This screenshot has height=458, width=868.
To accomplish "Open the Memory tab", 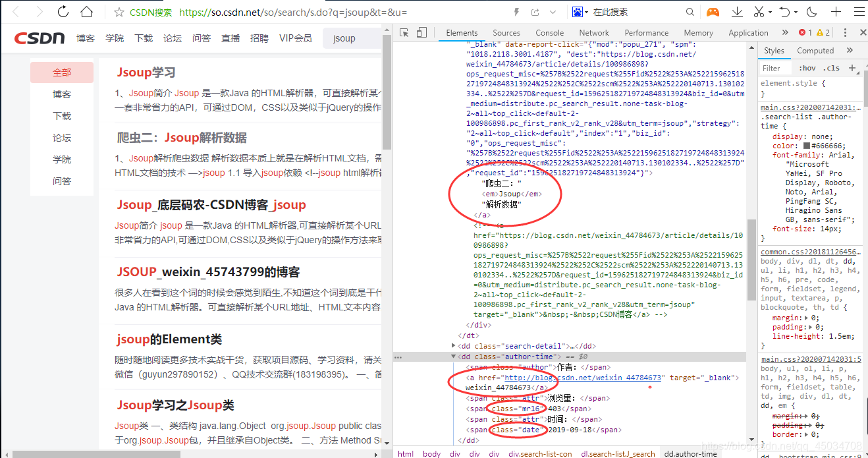I will tap(698, 32).
